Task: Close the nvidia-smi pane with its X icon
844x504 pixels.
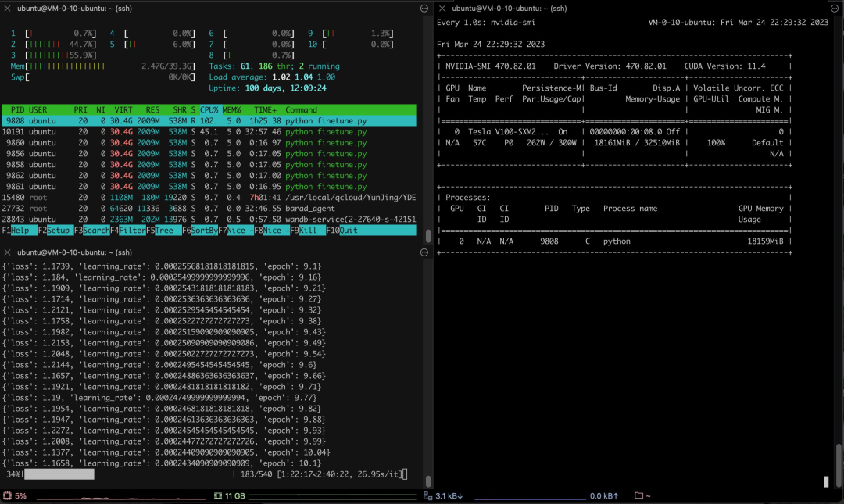Action: pos(442,9)
